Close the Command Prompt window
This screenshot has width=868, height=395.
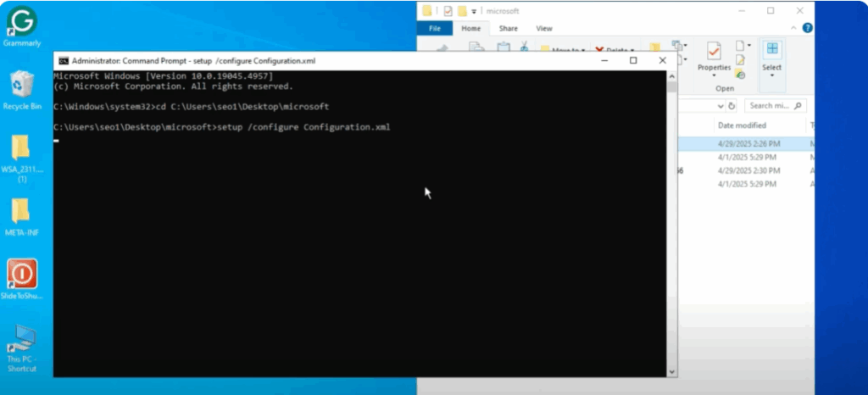(x=662, y=60)
